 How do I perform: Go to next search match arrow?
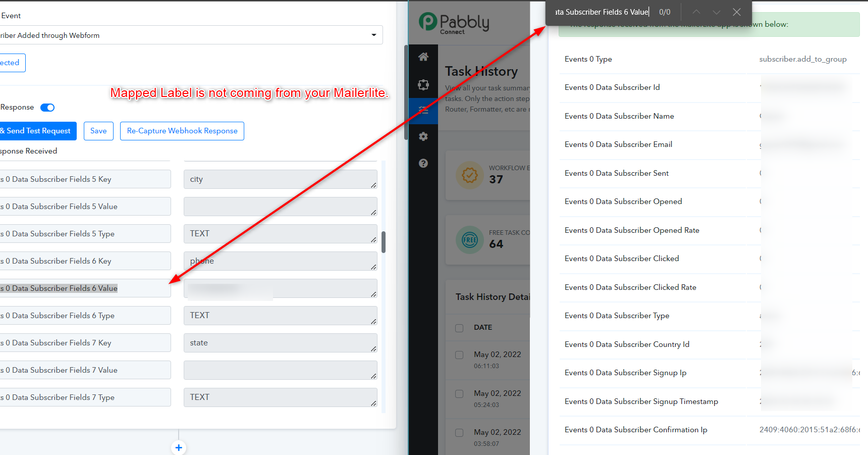(717, 12)
